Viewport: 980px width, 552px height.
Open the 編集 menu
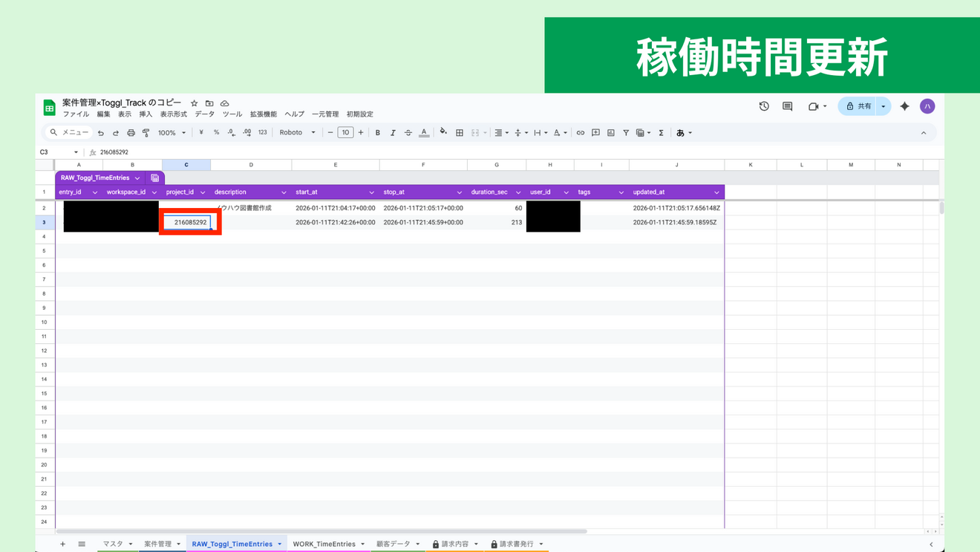tap(103, 114)
